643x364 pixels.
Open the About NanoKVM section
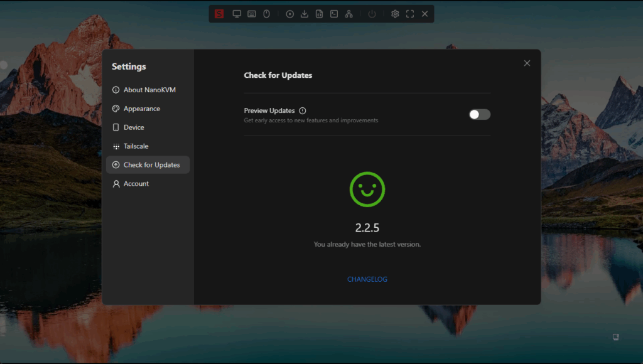coord(148,90)
